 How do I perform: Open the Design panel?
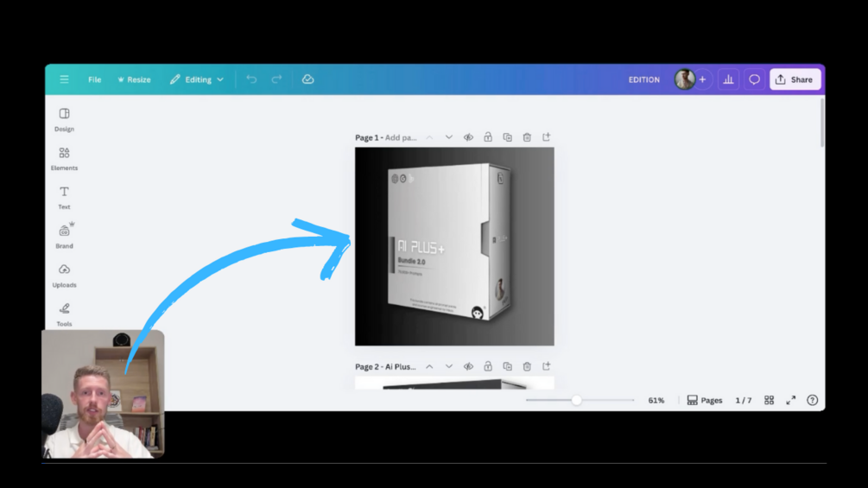click(64, 119)
